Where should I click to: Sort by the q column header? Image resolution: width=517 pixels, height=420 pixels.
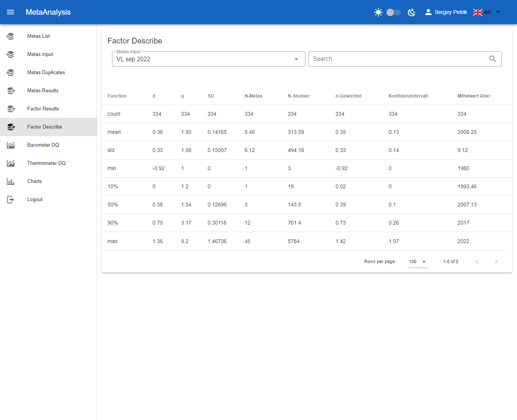pos(182,96)
